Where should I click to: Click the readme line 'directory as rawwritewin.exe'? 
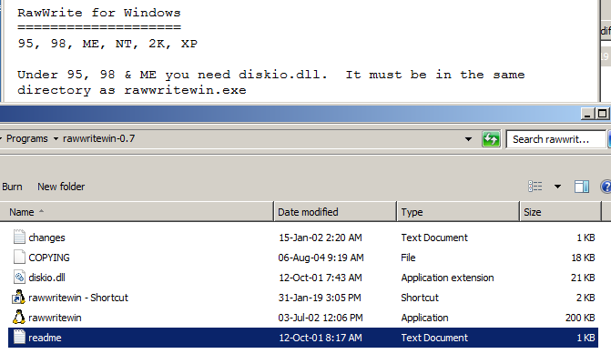pyautogui.click(x=132, y=90)
